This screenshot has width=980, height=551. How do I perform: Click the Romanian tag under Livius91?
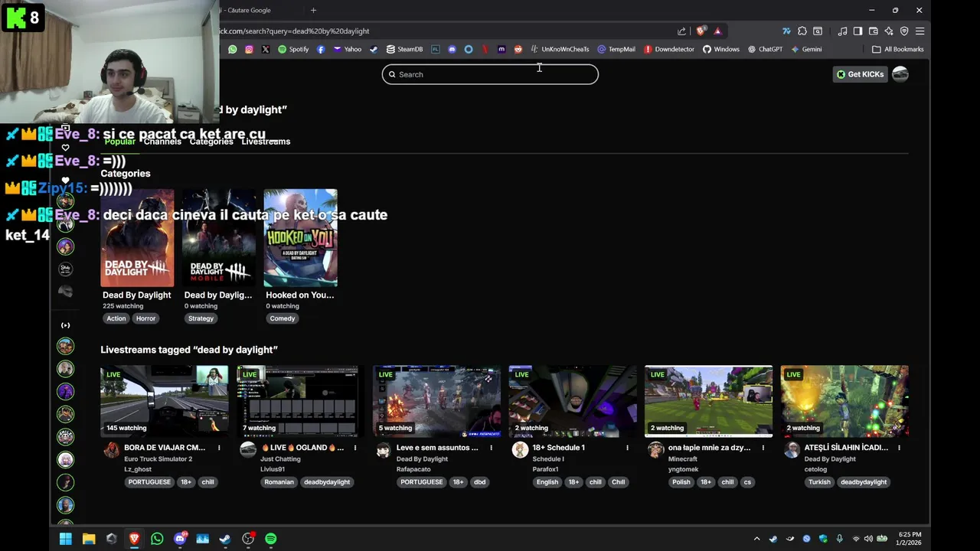[x=279, y=482]
